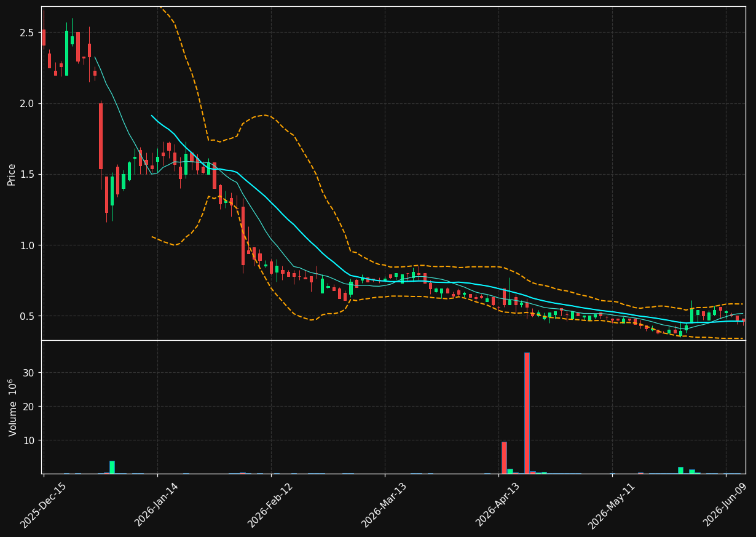
Task: Click the 2026-Feb-12 date label
Action: pos(270,505)
